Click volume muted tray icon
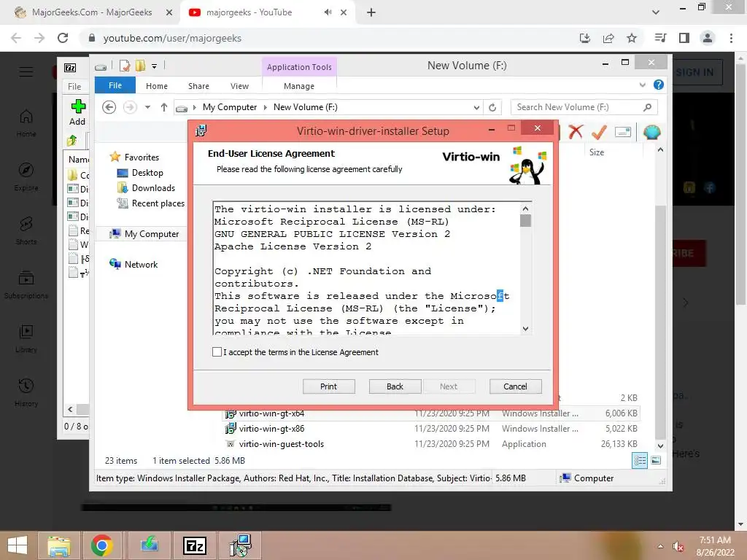This screenshot has width=747, height=560. point(678,546)
